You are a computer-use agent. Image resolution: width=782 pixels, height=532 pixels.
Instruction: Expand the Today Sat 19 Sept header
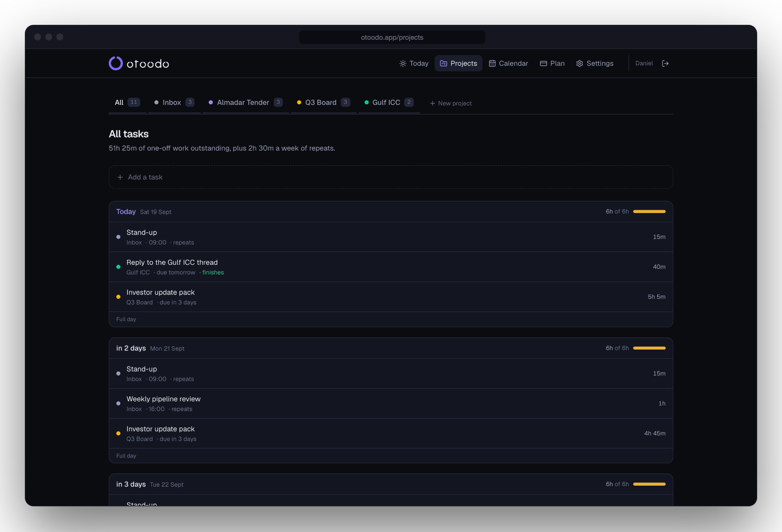[x=391, y=212]
